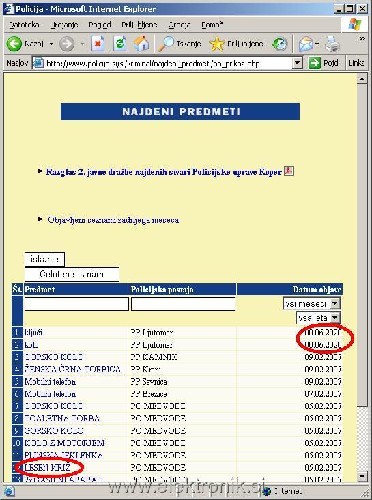The width and height of the screenshot is (372, 500).
Task: Open the 'vsa leta' year dropdown
Action: (318, 318)
